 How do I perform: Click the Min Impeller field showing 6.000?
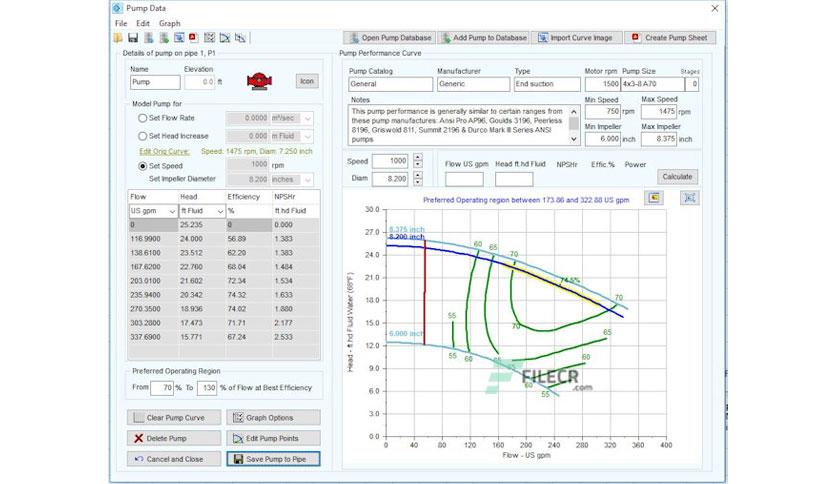point(602,139)
